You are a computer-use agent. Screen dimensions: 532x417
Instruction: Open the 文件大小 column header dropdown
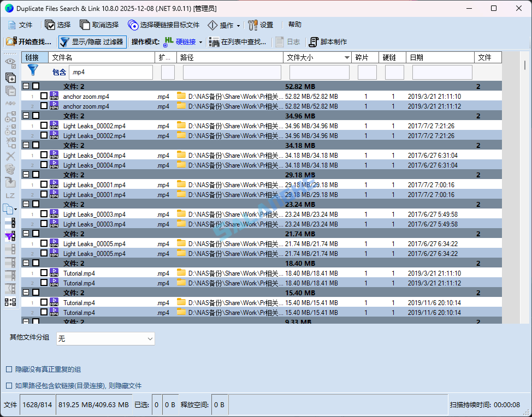pyautogui.click(x=346, y=57)
